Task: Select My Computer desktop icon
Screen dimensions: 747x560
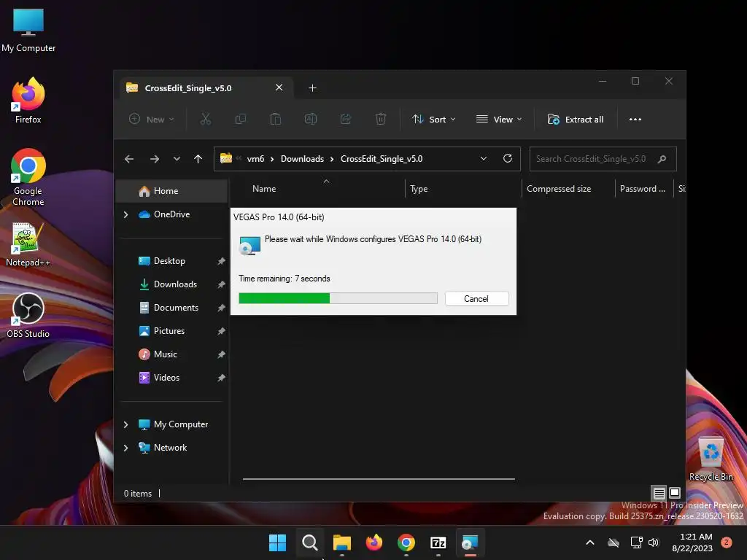Action: pos(28,31)
